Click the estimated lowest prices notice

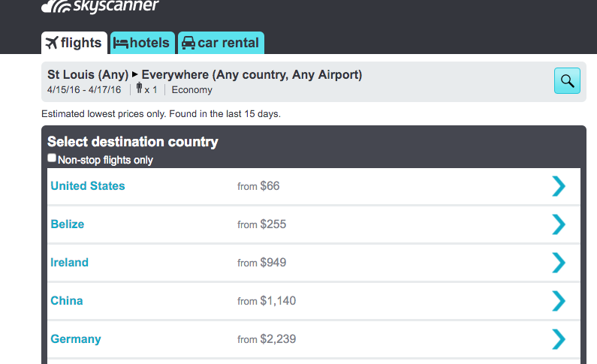pyautogui.click(x=161, y=114)
